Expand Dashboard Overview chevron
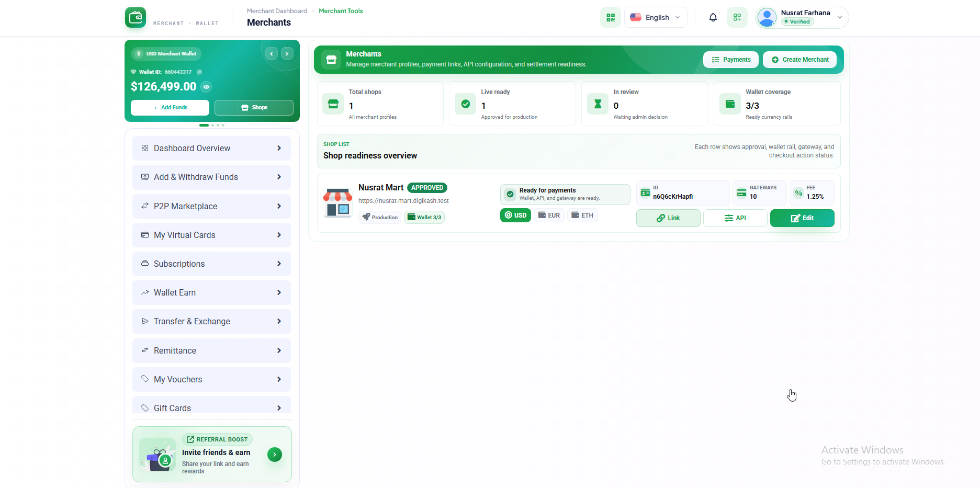Viewport: 980px width, 488px height. pos(279,148)
